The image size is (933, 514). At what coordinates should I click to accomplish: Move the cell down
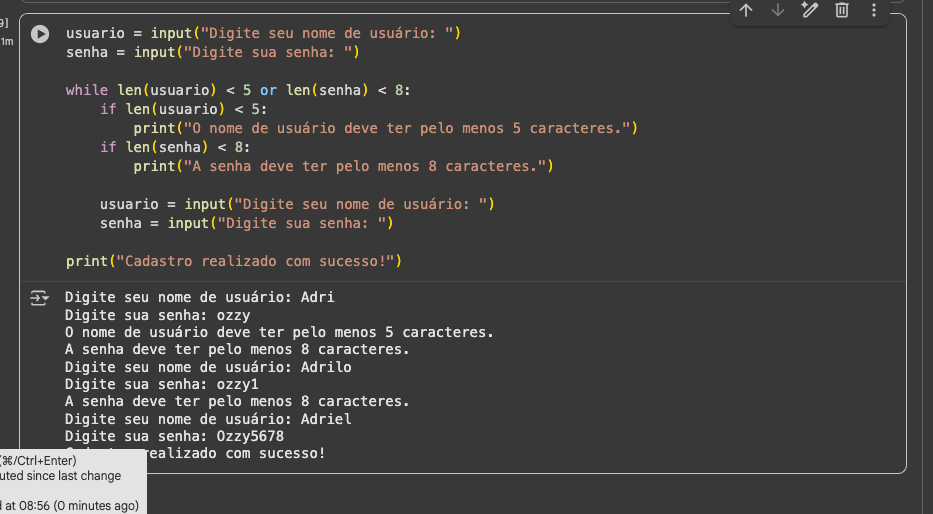pyautogui.click(x=778, y=10)
